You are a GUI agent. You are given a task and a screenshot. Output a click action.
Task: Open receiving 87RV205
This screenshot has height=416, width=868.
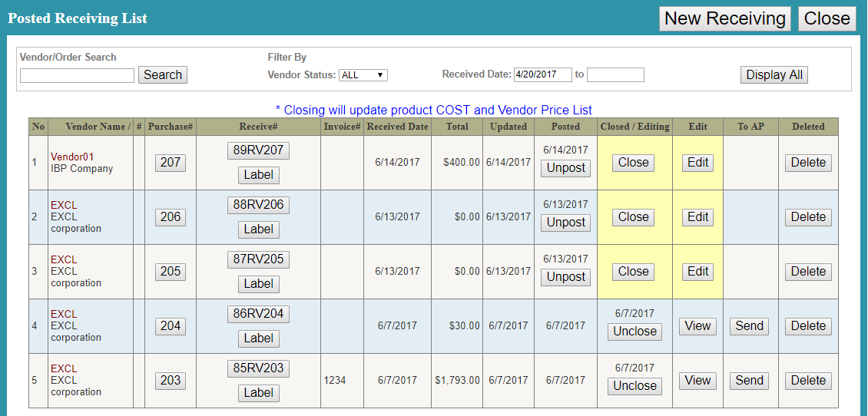pos(259,259)
